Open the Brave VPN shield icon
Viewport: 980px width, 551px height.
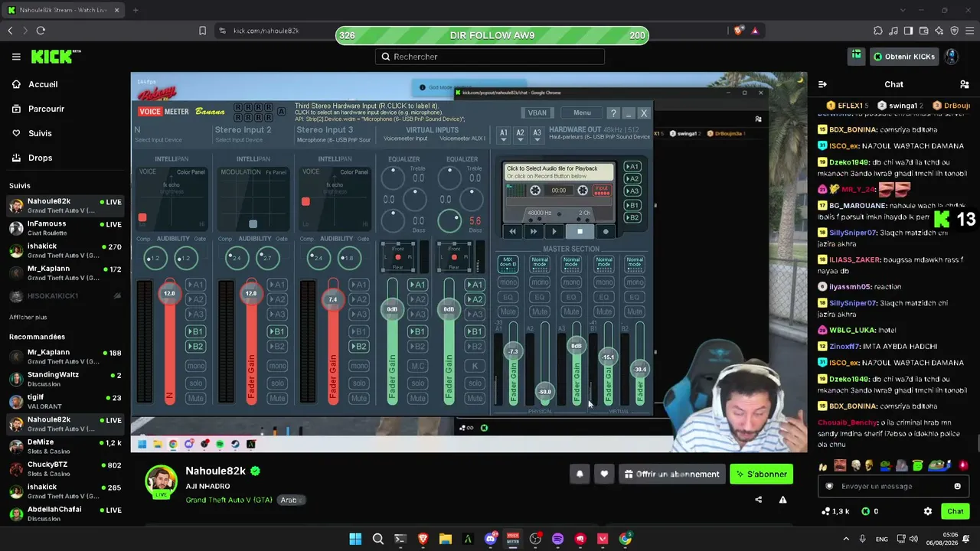tap(955, 31)
